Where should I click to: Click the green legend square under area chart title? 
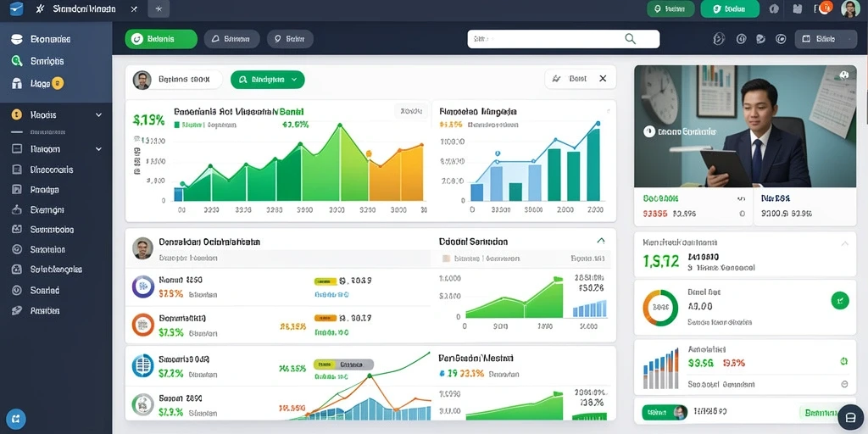pyautogui.click(x=176, y=125)
